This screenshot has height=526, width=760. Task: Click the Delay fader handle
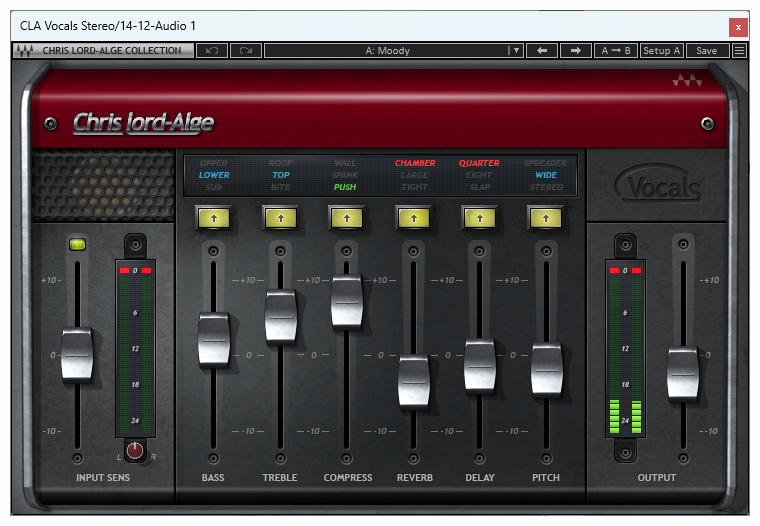click(x=480, y=366)
